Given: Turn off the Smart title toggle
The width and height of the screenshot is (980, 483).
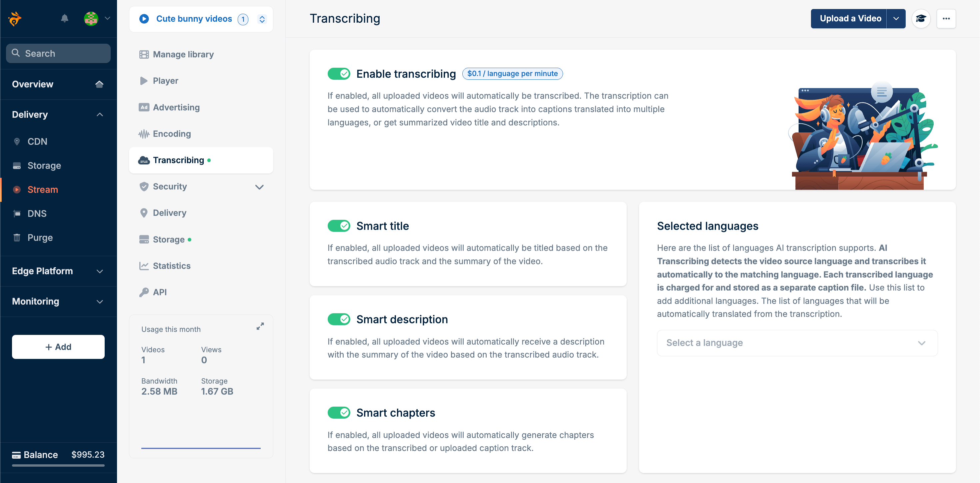Looking at the screenshot, I should (x=339, y=226).
